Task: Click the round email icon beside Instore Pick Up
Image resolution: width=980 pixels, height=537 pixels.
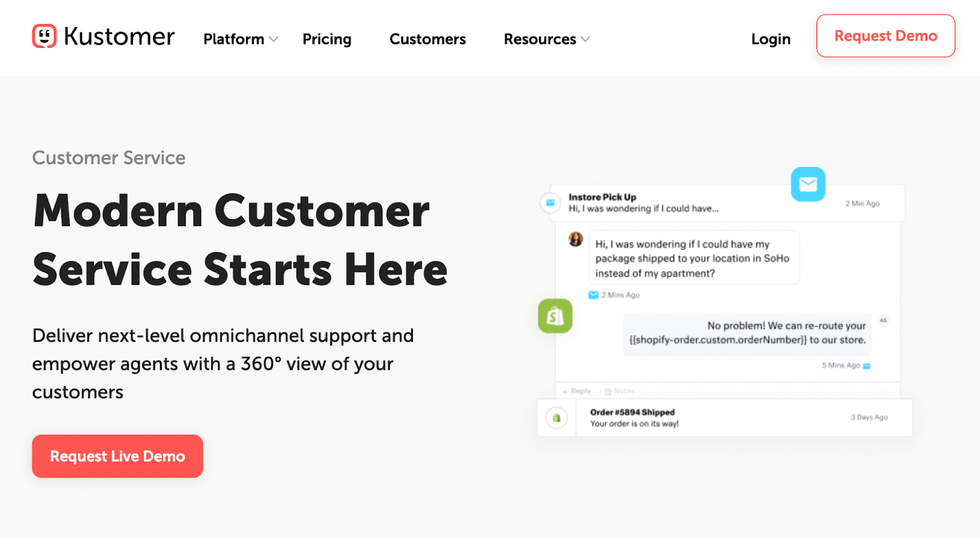Action: 550,203
